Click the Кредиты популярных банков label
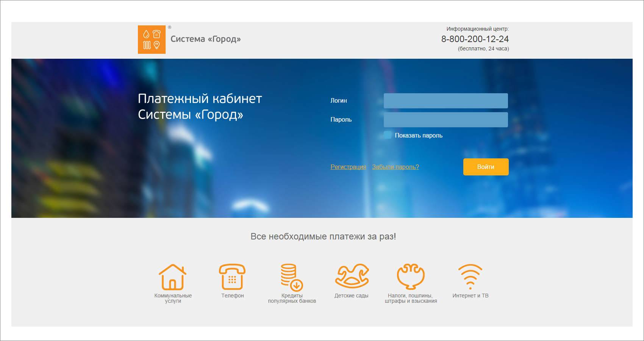 pos(292,298)
